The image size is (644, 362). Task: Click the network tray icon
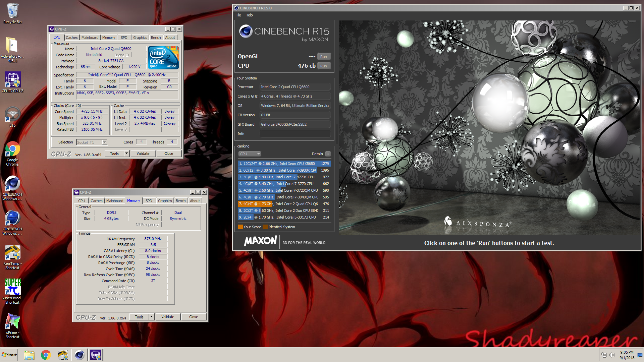pyautogui.click(x=604, y=355)
